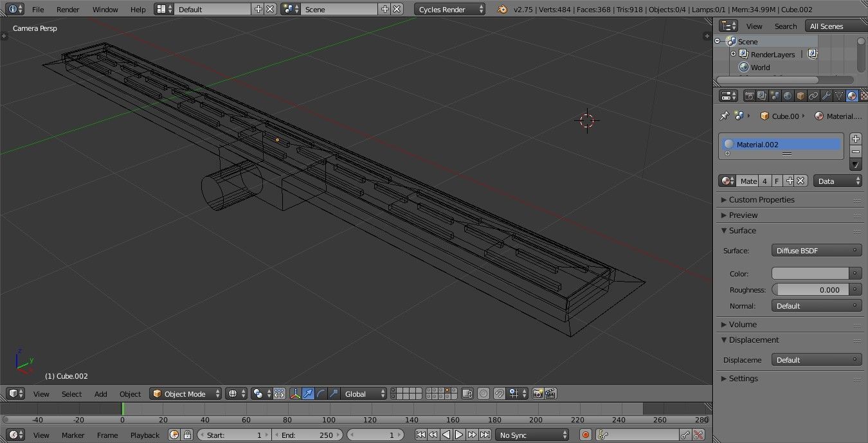Expand the Custom Properties panel

pyautogui.click(x=761, y=199)
